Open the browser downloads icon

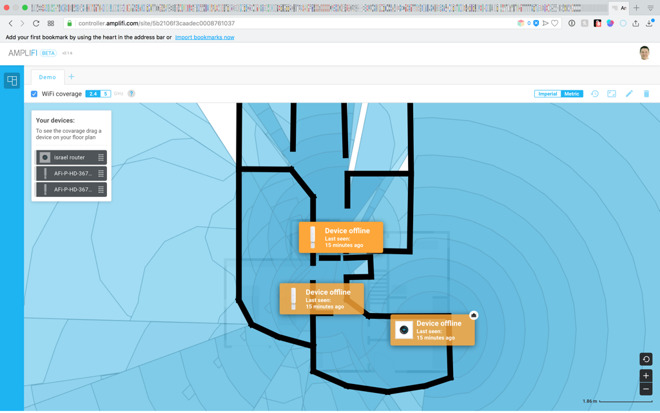[650, 23]
